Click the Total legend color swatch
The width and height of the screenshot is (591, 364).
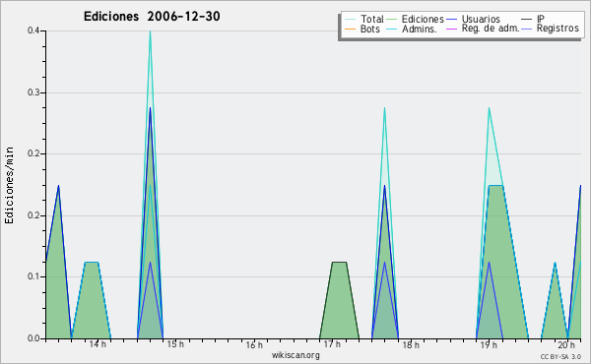[x=350, y=20]
